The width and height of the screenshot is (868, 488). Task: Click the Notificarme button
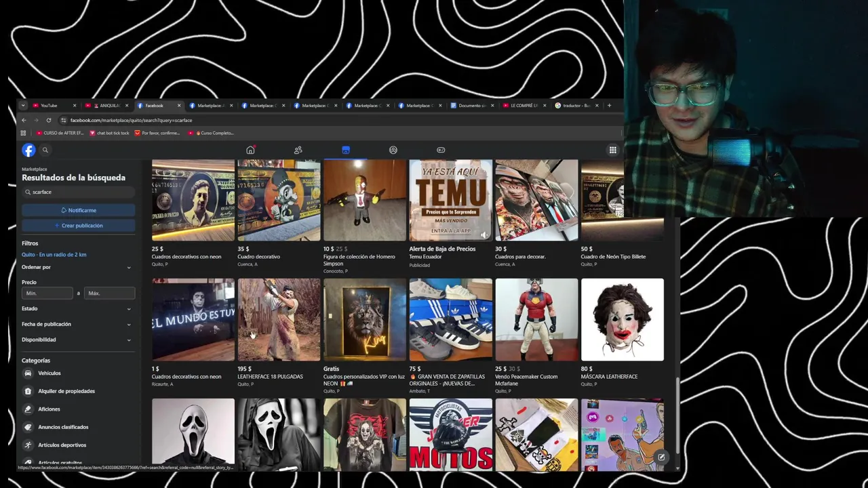78,210
